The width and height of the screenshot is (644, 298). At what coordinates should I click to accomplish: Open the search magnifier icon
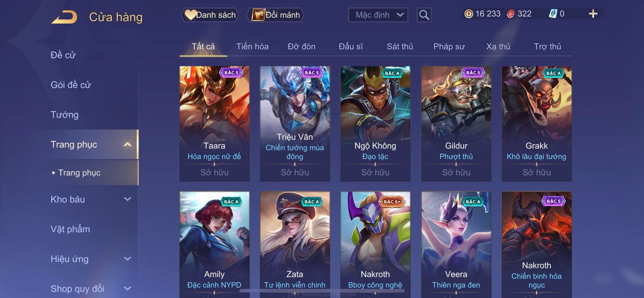(424, 15)
